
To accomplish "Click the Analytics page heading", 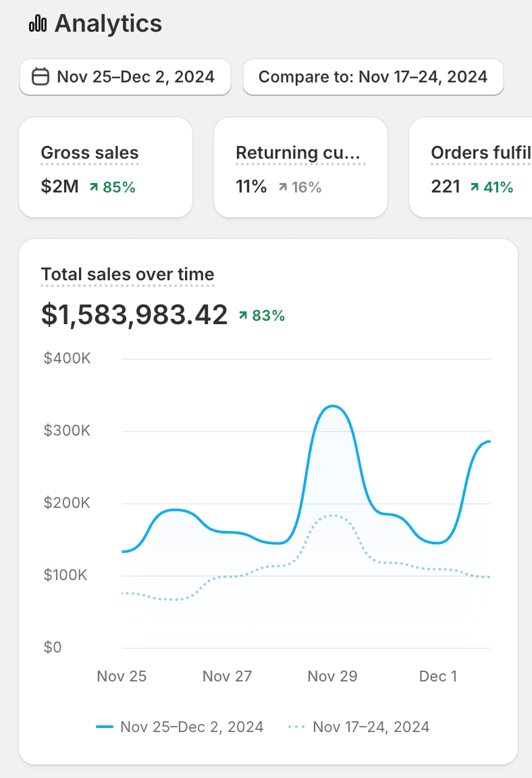I will coord(108,24).
